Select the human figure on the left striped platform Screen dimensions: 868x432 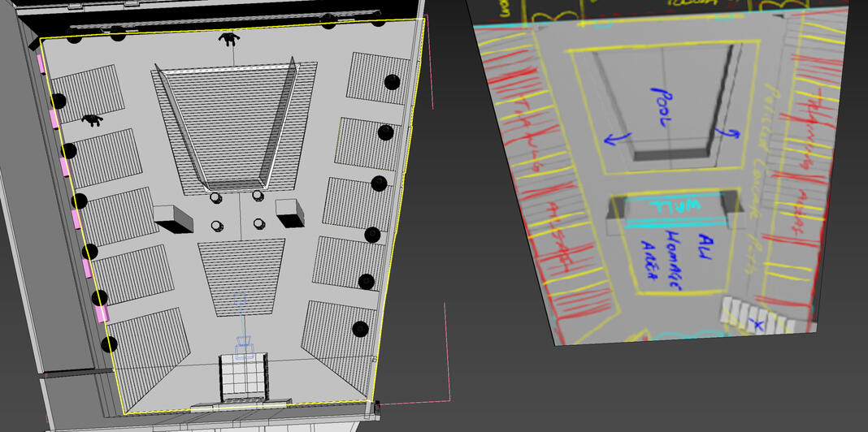point(93,121)
